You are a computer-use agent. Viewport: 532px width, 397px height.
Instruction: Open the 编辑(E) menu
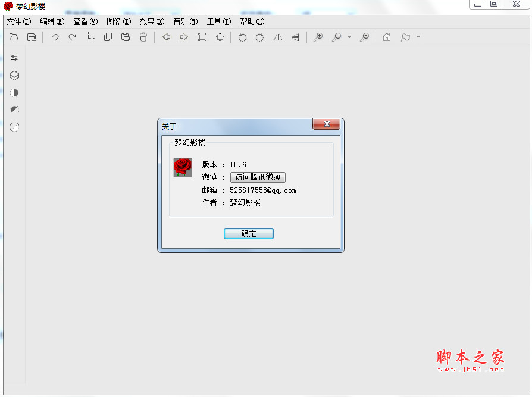pos(52,21)
